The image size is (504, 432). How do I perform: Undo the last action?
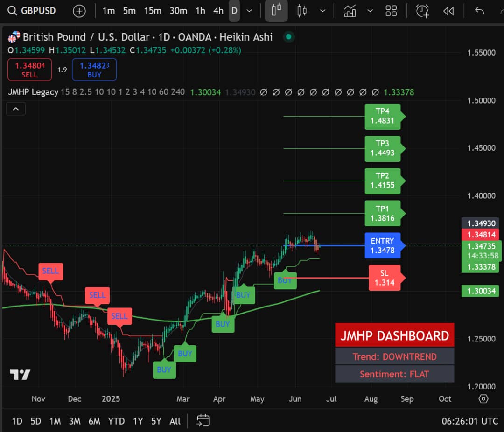point(479,11)
